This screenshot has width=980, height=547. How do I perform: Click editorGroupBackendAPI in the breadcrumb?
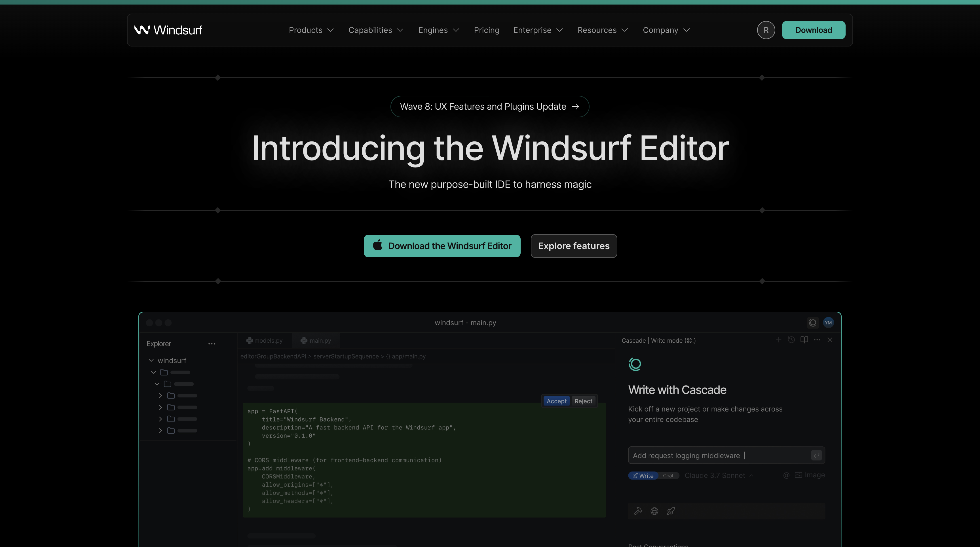click(273, 356)
